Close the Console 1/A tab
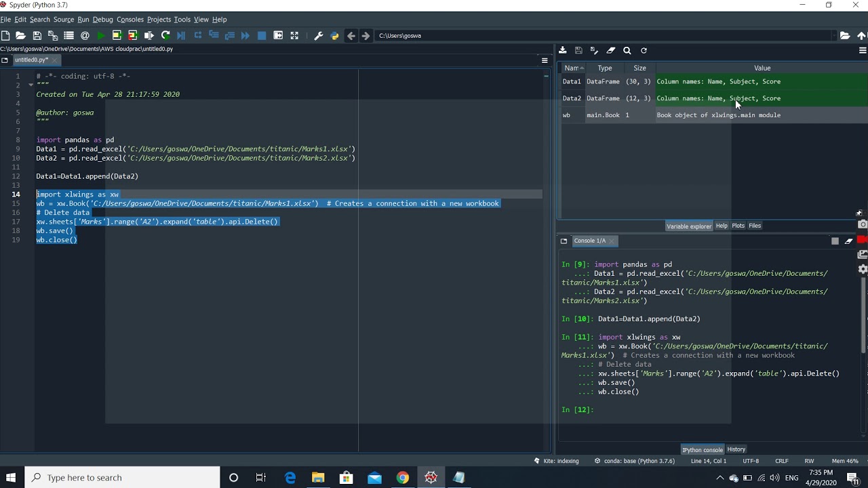868x488 pixels. tap(612, 241)
